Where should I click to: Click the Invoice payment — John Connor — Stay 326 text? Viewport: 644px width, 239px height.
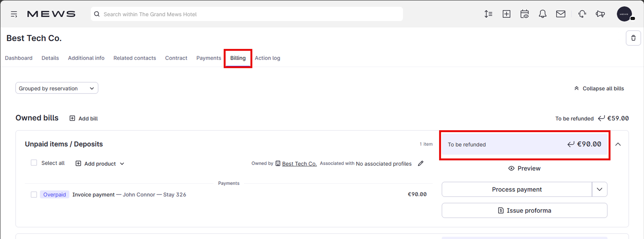pyautogui.click(x=129, y=195)
